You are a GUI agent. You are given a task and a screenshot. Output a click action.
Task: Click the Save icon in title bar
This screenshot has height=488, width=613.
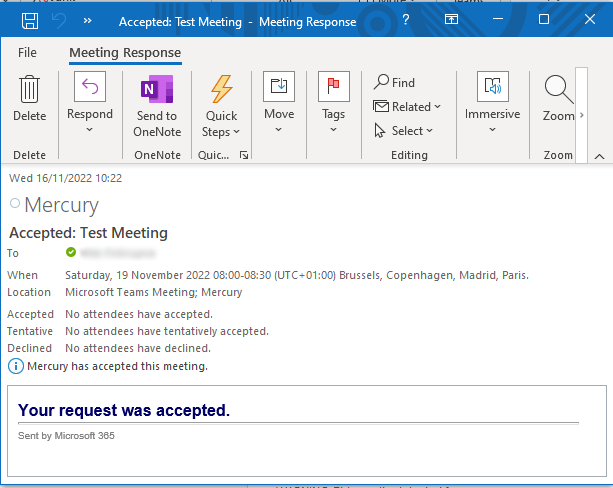(x=30, y=21)
